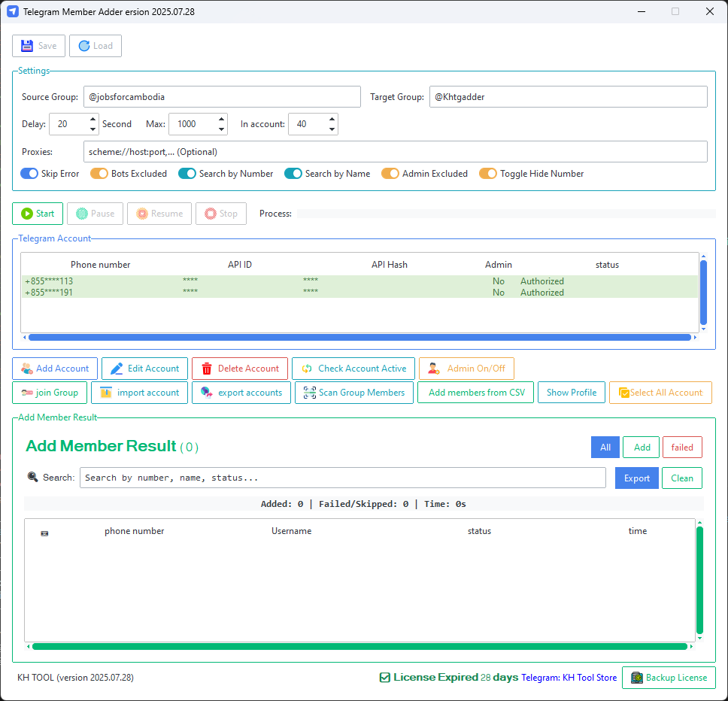
Task: Click the Select All Account checkbox icon
Action: (624, 393)
